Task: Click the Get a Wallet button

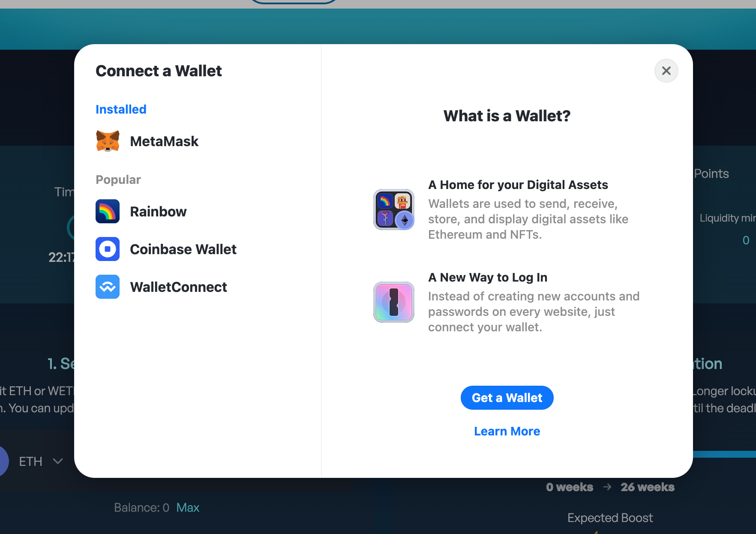Action: 507,398
